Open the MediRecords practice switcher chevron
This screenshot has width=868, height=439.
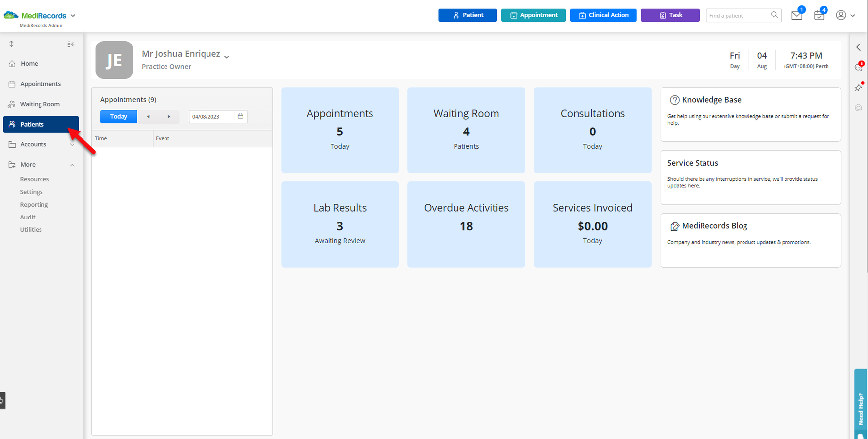pos(73,16)
